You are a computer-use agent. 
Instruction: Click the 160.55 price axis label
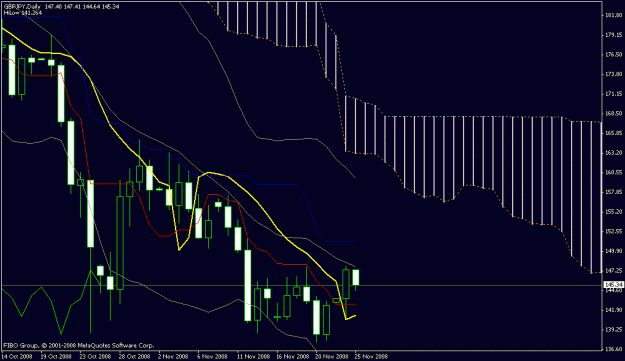[614, 173]
